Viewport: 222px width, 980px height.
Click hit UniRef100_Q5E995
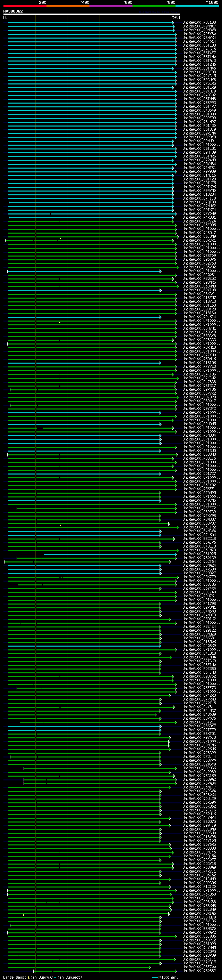point(199,225)
